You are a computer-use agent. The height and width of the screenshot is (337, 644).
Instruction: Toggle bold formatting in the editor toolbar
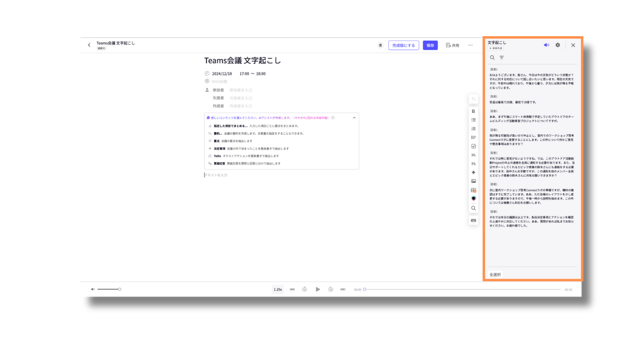(473, 111)
